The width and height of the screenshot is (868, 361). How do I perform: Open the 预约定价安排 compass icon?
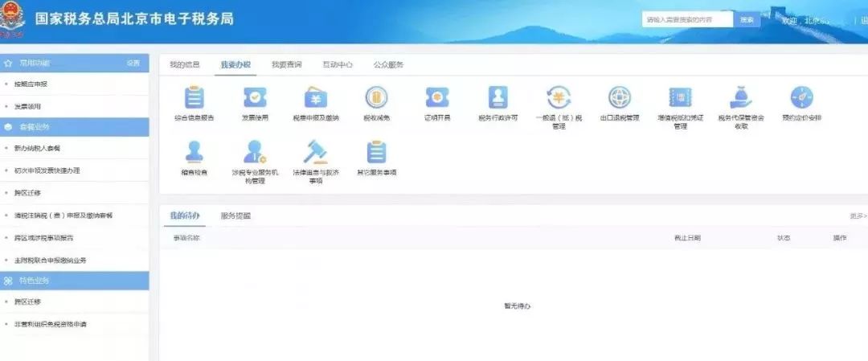(x=801, y=97)
